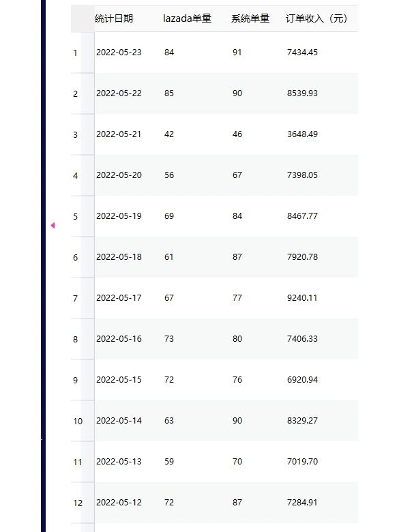Select row number 2 cell
This screenshot has width=399, height=532.
pyautogui.click(x=75, y=94)
